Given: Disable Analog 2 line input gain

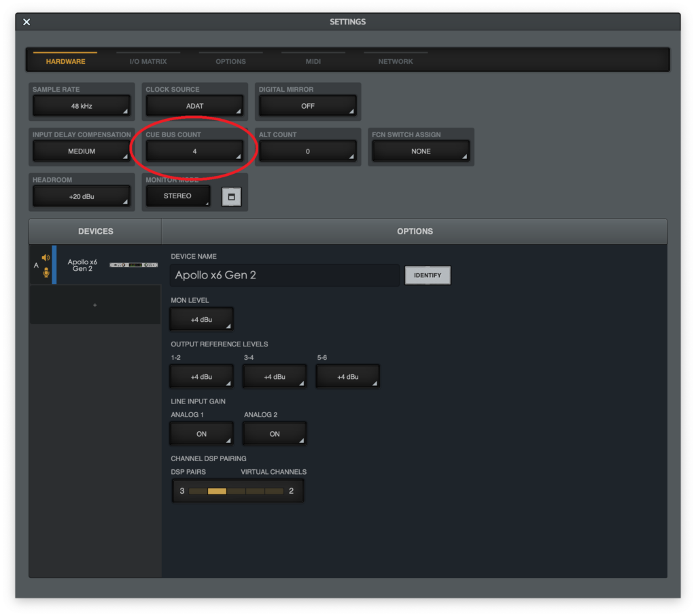Looking at the screenshot, I should coord(274,433).
